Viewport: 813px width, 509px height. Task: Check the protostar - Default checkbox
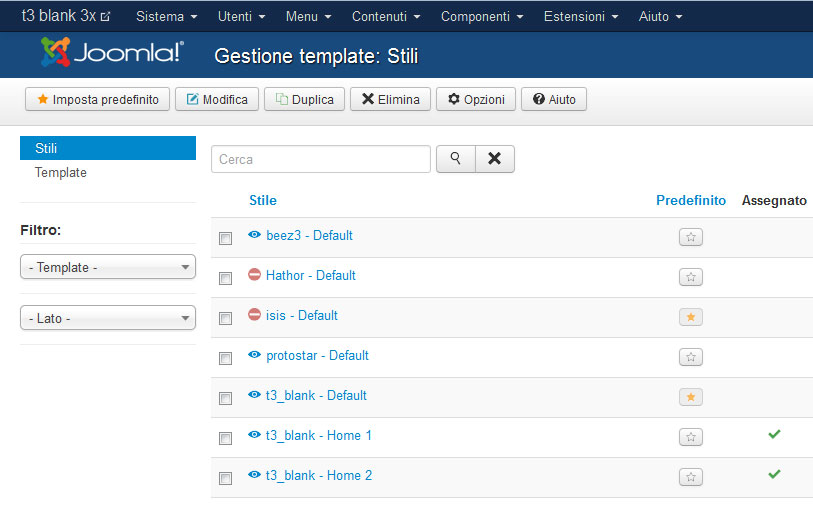[x=226, y=358]
